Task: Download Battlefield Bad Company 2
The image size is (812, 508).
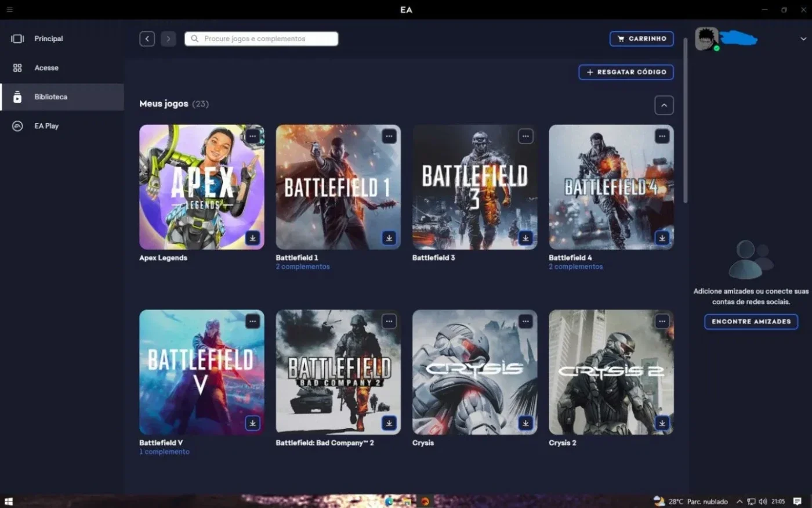Action: (389, 423)
